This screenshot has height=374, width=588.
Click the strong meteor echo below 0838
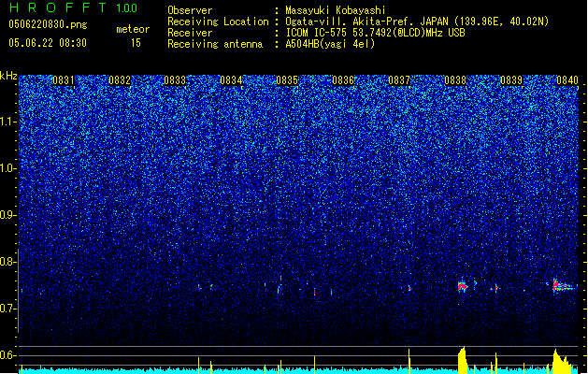coord(462,287)
